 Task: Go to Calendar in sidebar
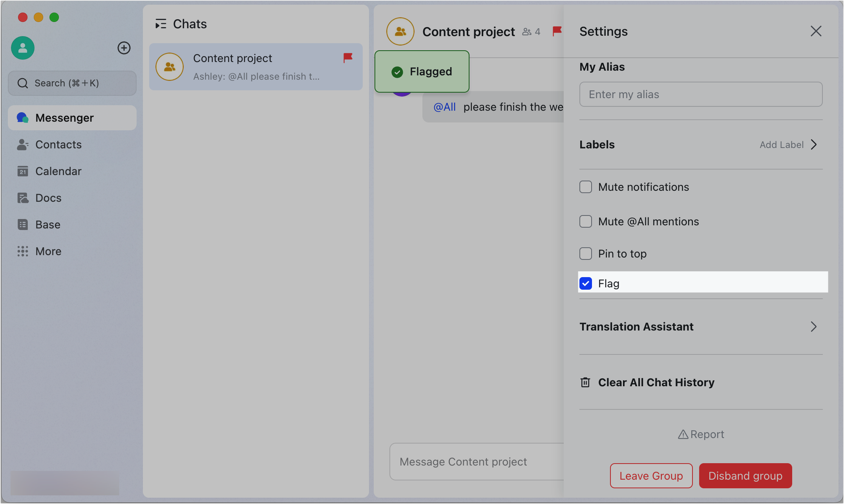coord(58,171)
